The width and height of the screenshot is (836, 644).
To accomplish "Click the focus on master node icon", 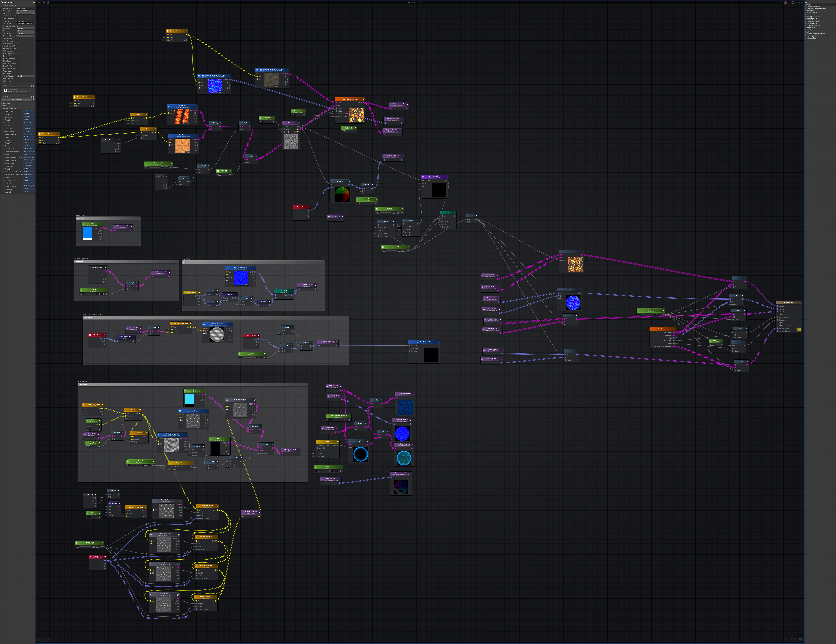I will (x=795, y=2).
